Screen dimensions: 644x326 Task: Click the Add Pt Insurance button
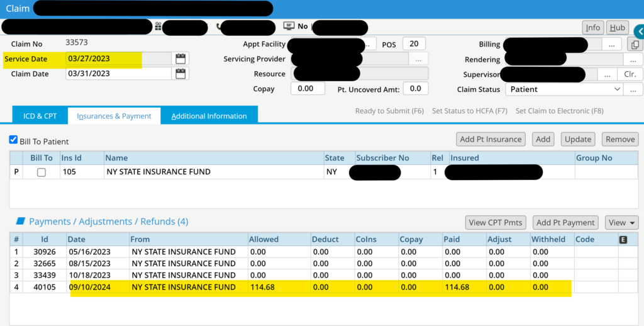click(x=491, y=139)
